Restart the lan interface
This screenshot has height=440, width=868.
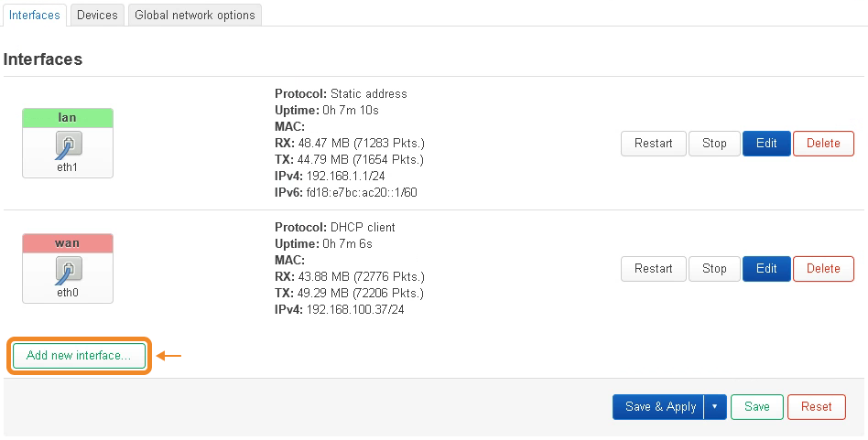coord(653,144)
